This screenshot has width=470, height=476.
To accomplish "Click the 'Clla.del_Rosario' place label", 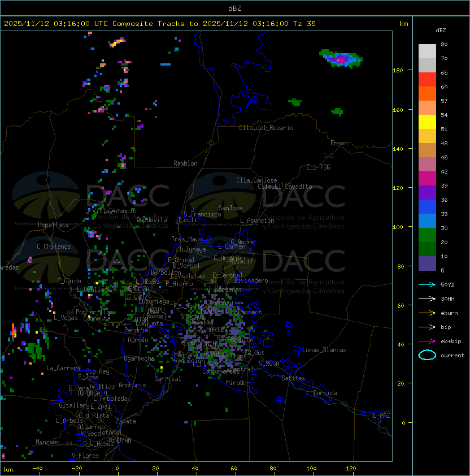I will point(266,128).
